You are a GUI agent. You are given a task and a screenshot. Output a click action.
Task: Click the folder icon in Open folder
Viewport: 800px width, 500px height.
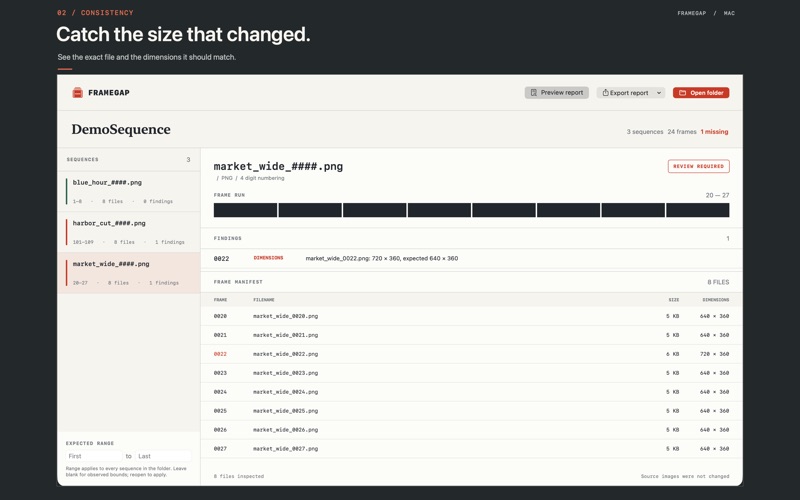coord(682,93)
